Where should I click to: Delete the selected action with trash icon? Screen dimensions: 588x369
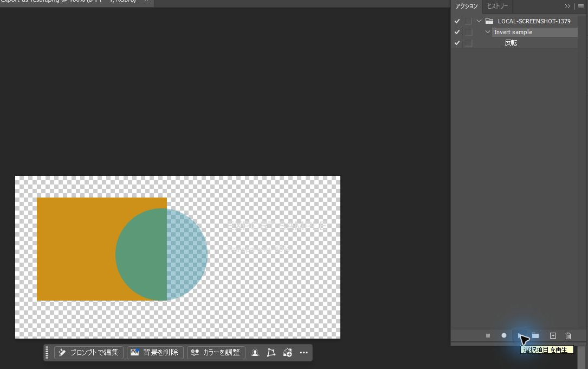click(x=568, y=335)
